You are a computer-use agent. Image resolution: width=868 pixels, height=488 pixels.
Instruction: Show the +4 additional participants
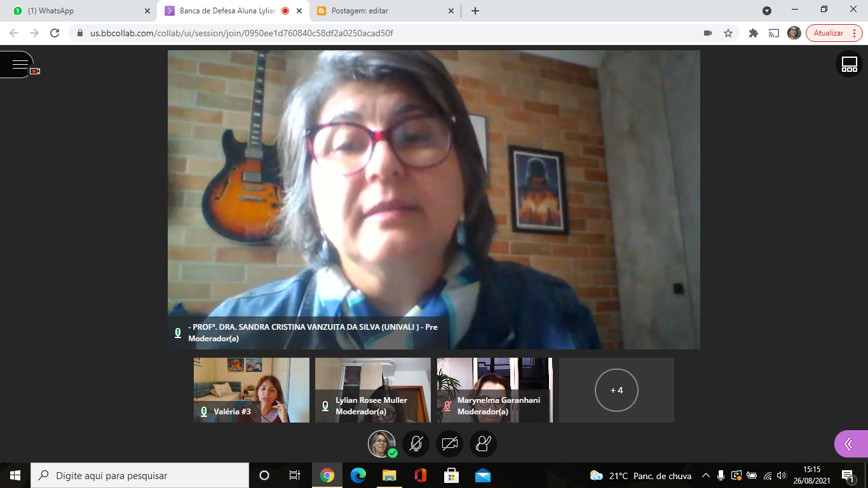click(616, 390)
